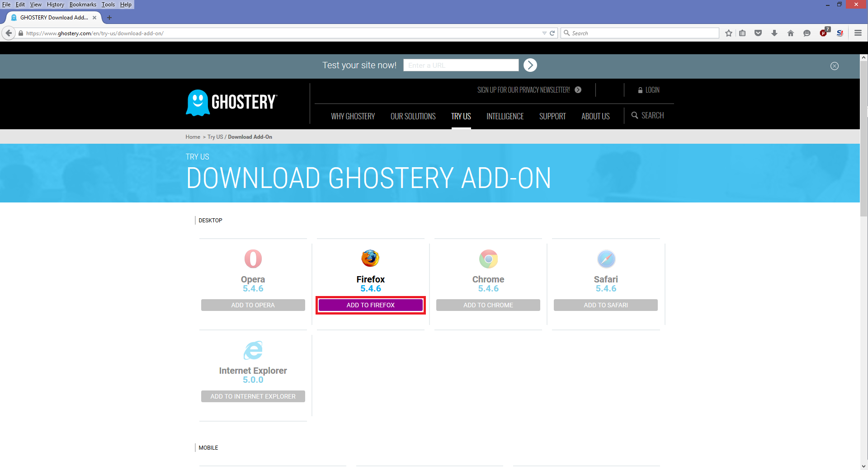The image size is (868, 470).
Task: Click the Pocket icon in toolbar
Action: pos(758,33)
